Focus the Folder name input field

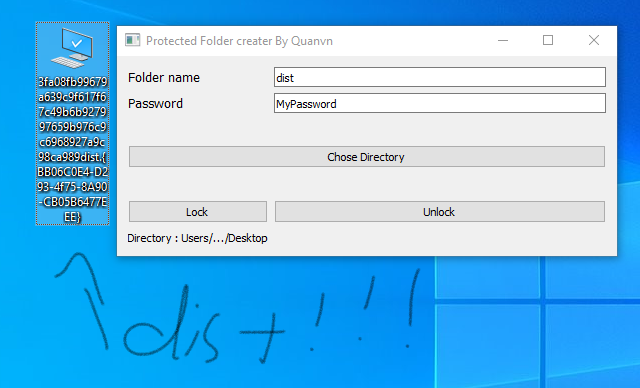440,77
